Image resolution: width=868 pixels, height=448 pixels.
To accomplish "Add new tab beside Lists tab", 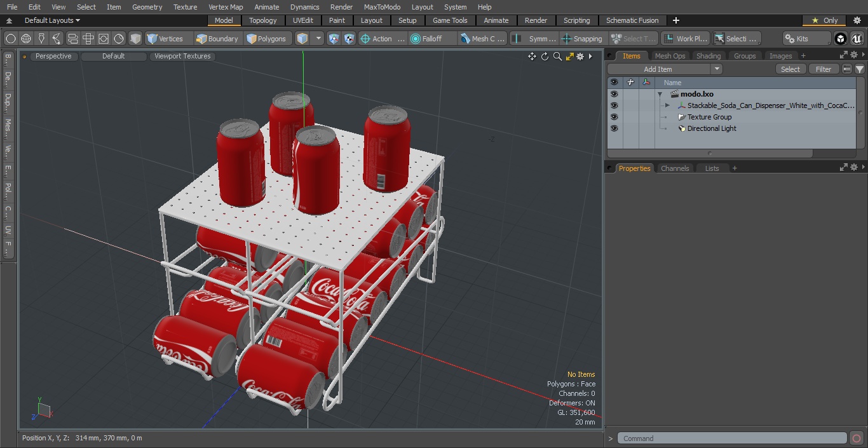I will (735, 168).
